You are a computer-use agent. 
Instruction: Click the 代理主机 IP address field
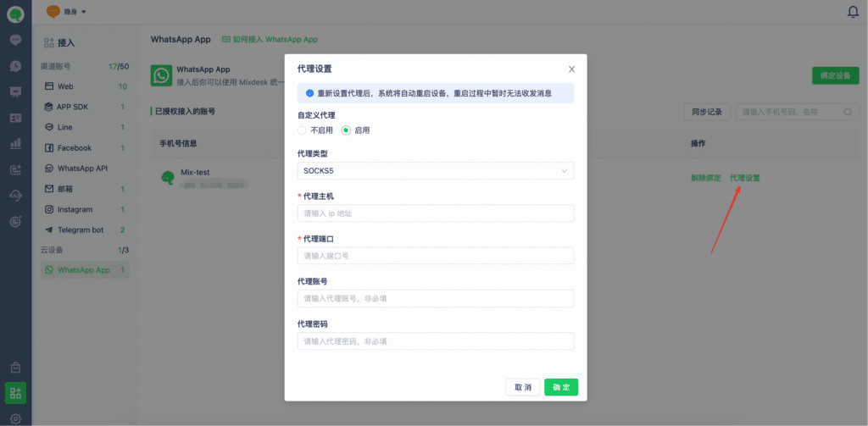(435, 213)
